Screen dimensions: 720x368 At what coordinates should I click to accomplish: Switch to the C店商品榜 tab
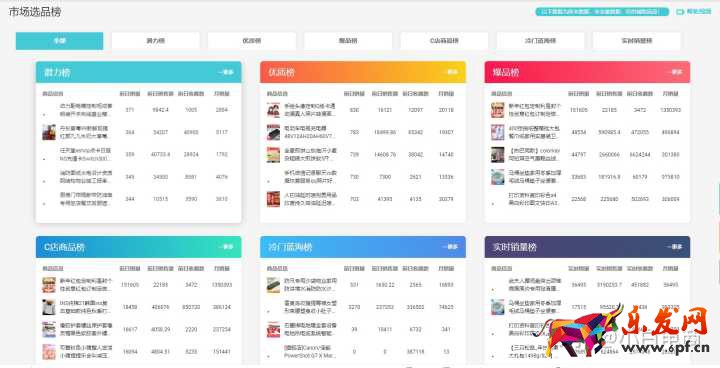pos(444,41)
